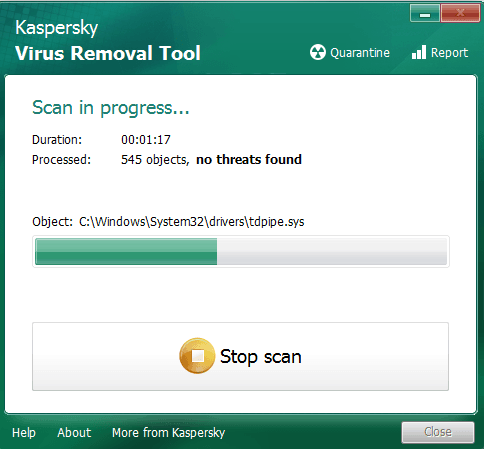The height and width of the screenshot is (449, 484).
Task: Click the 'Virus Removal Tool' title
Action: click(108, 53)
